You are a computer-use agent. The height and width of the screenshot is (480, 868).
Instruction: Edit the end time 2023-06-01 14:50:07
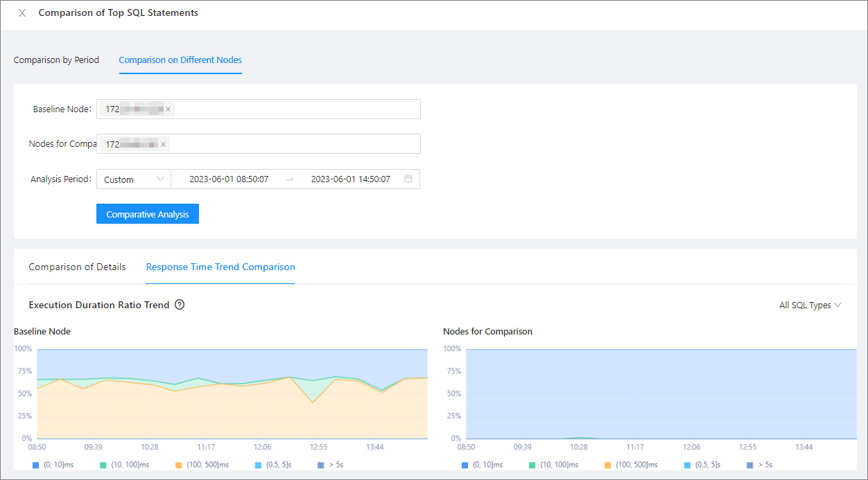point(350,179)
